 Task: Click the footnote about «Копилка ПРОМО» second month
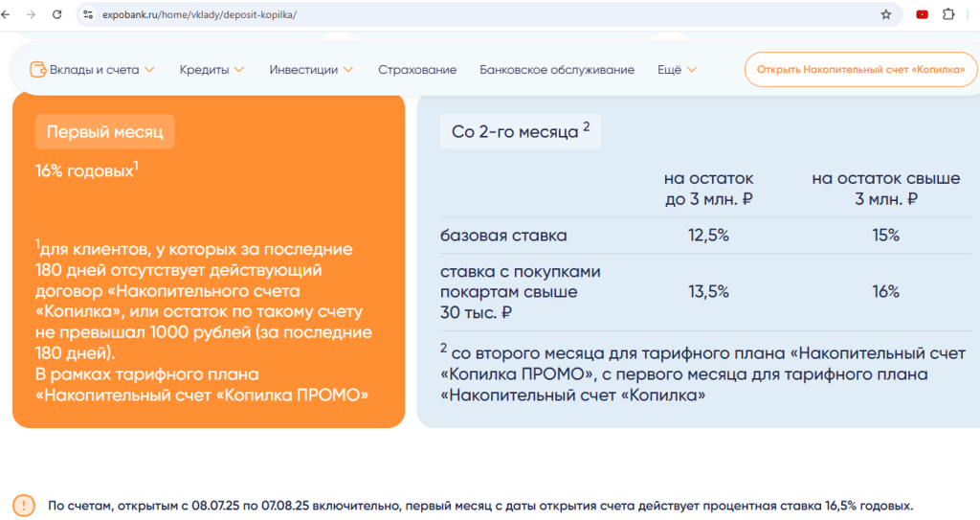click(x=702, y=373)
